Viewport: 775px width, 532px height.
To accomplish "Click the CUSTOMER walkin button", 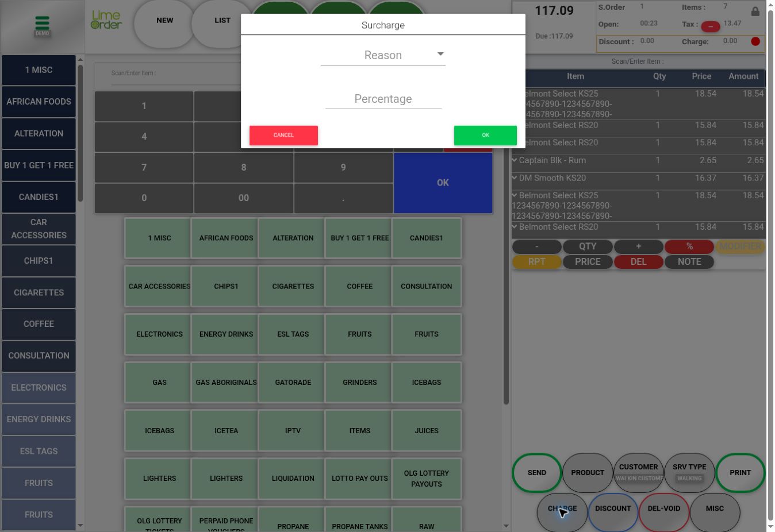I will 639,473.
